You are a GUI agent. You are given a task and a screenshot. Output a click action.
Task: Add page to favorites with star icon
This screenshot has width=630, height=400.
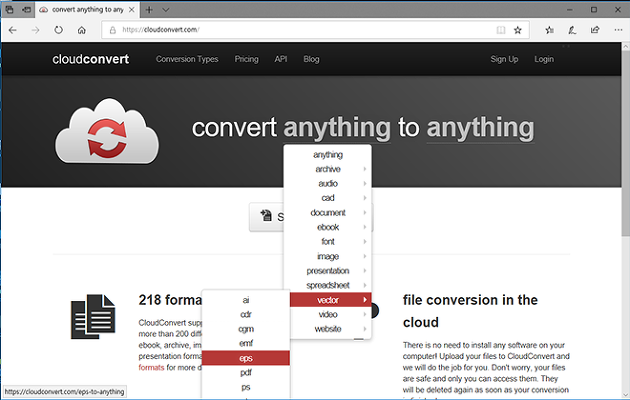pos(518,30)
